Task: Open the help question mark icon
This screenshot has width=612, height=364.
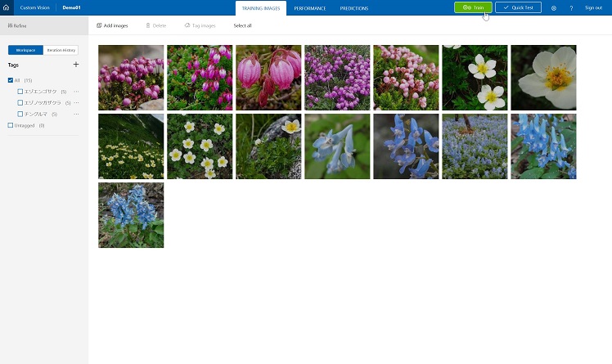Action: coord(571,8)
